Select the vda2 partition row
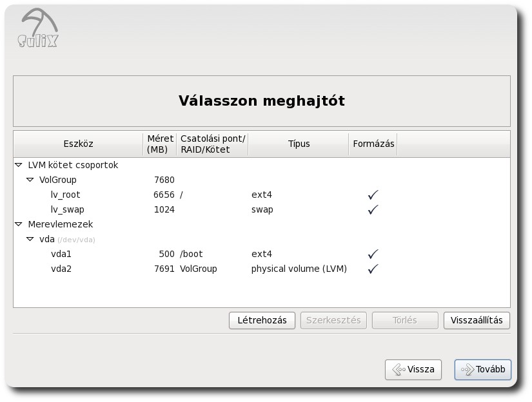The image size is (532, 402). [x=262, y=269]
